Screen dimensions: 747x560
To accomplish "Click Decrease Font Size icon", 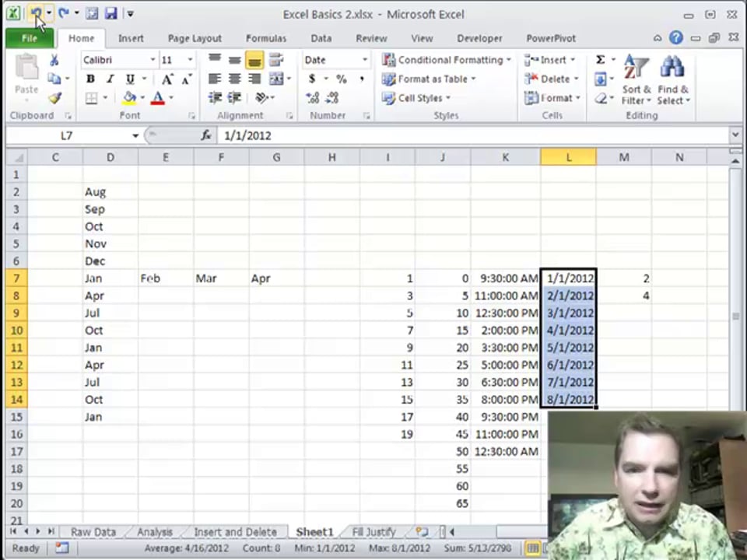I will 186,79.
